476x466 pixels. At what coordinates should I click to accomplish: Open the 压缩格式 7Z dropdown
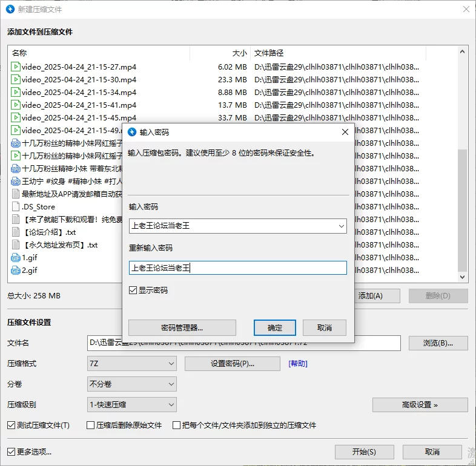(131, 364)
